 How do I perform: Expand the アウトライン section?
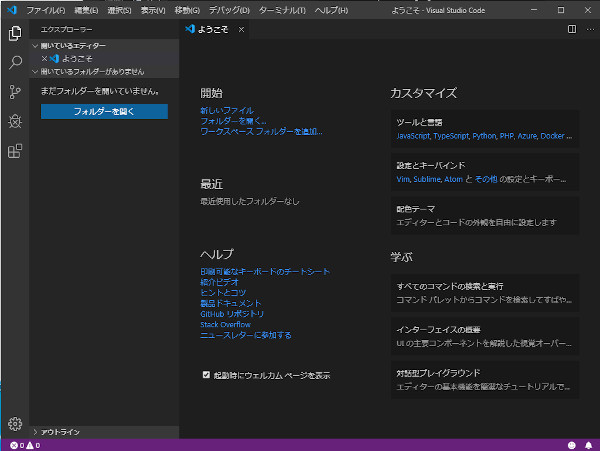tap(104, 432)
